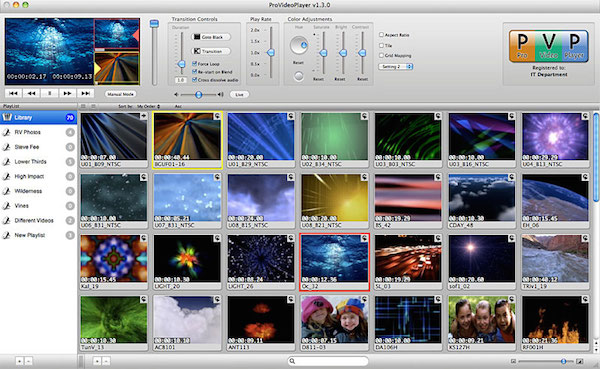Screen dimensions: 600x369
Task: Toggle the loop icon on CDAY_48 thumbnail
Action: [x=512, y=177]
